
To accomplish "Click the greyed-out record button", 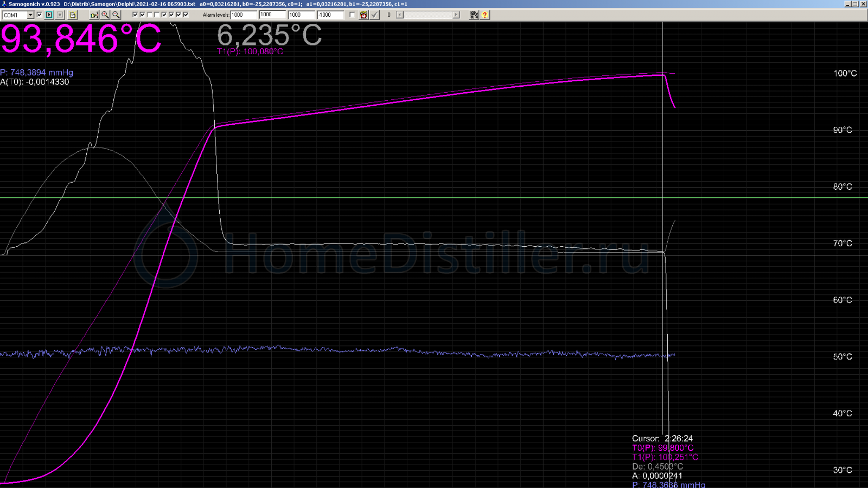I will tap(60, 15).
